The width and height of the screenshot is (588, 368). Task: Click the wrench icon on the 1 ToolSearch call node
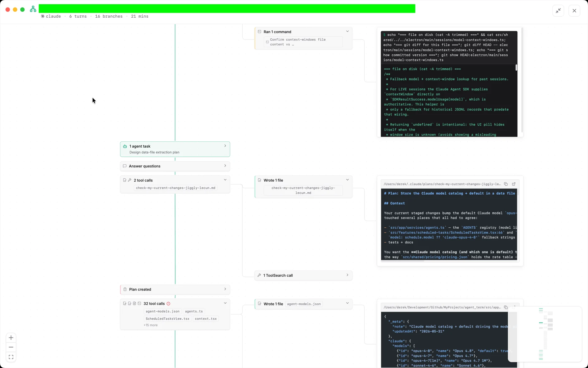coord(259,275)
